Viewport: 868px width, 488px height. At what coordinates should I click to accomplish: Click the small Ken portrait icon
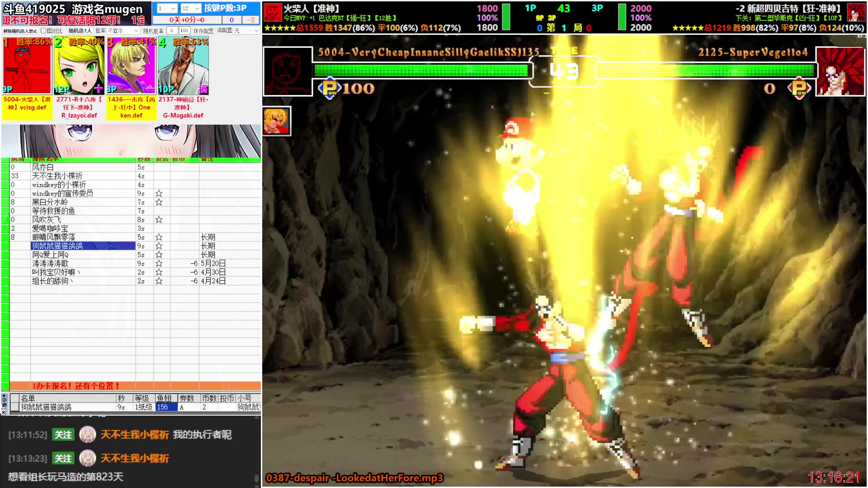pos(276,121)
